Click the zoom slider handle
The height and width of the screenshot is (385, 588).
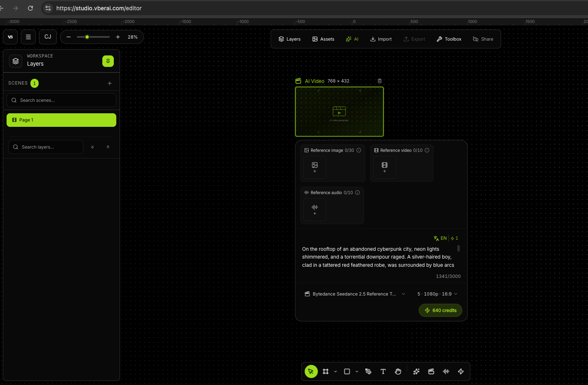87,37
